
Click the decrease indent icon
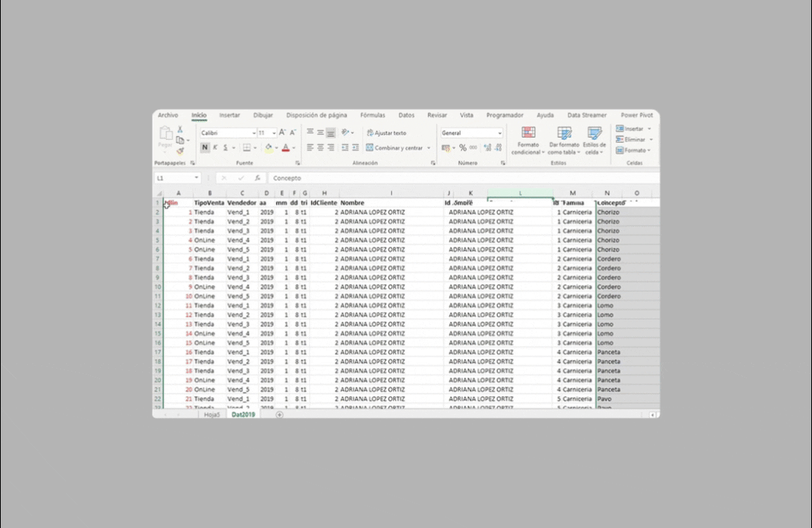click(345, 147)
